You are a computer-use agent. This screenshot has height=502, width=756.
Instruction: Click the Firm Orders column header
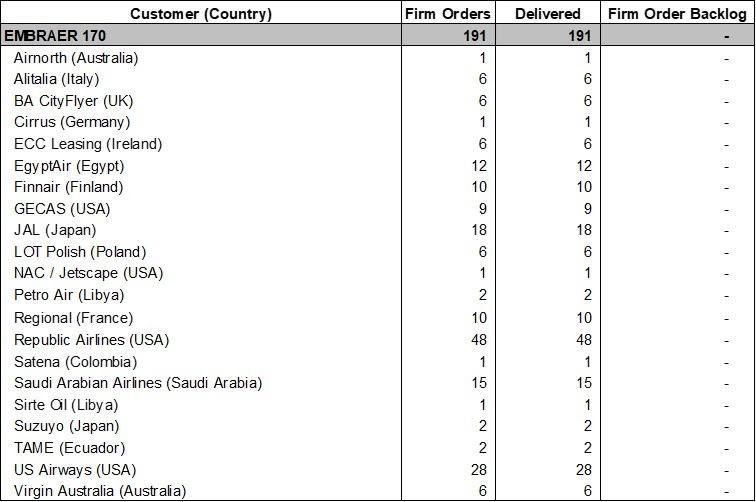click(447, 14)
